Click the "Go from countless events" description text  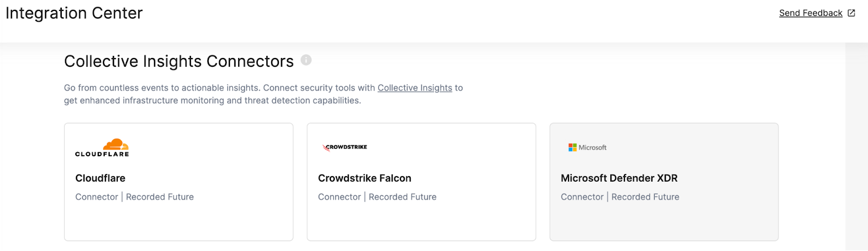click(217, 88)
